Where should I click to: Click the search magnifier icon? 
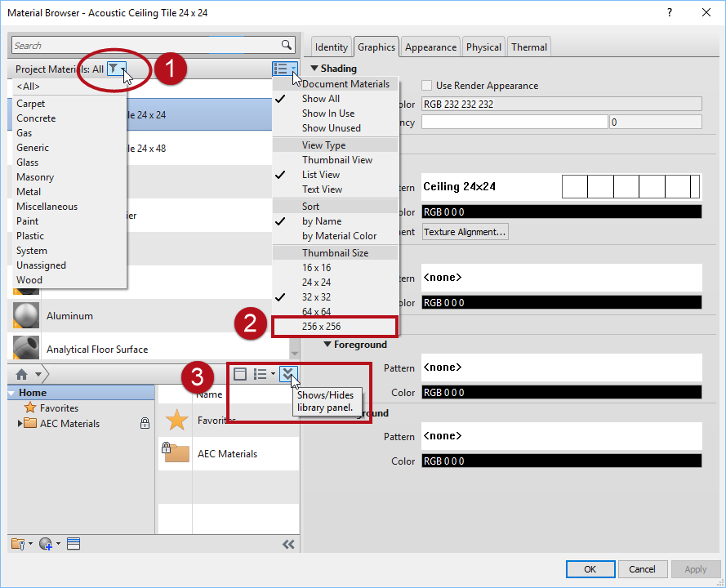(287, 46)
